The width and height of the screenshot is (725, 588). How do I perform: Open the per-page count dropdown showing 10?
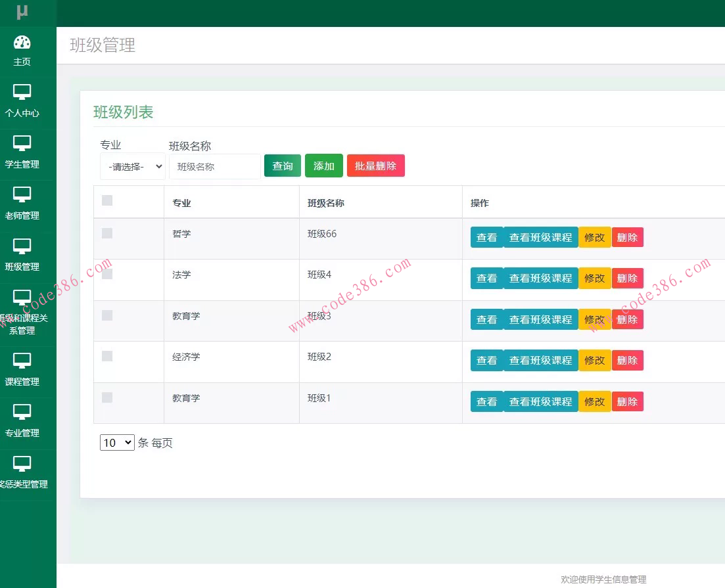(x=116, y=442)
